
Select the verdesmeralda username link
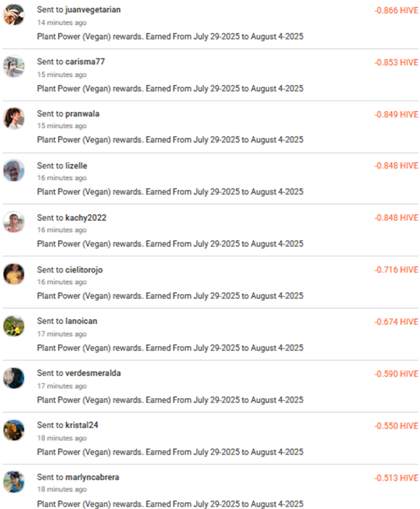tap(93, 373)
